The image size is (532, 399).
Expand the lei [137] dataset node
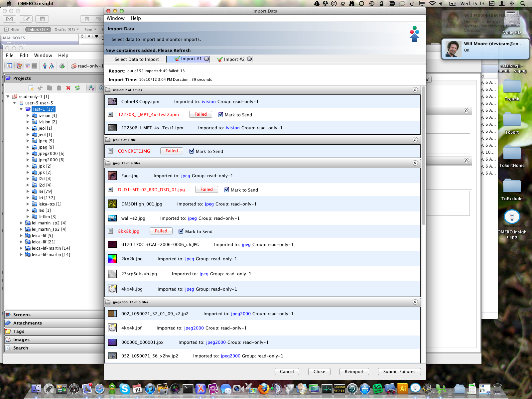pyautogui.click(x=28, y=198)
